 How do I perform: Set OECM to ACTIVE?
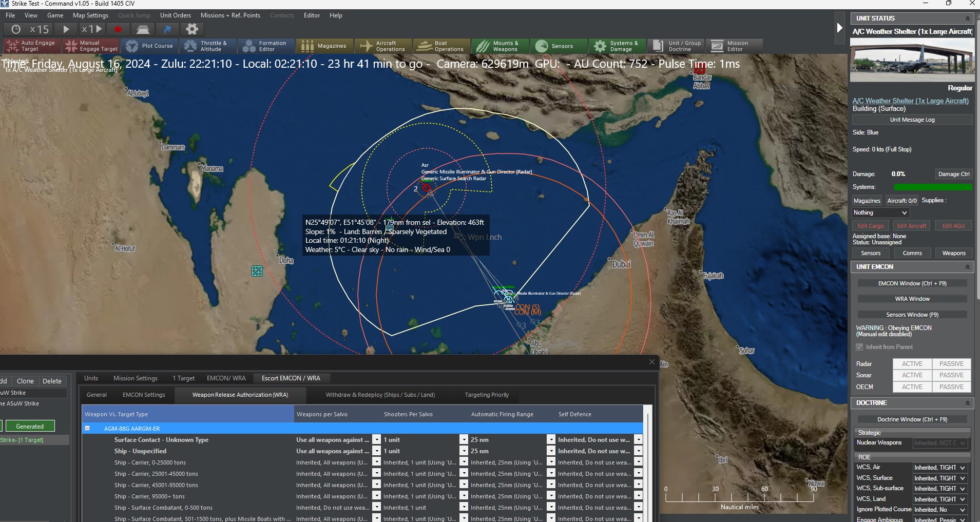[x=912, y=387]
